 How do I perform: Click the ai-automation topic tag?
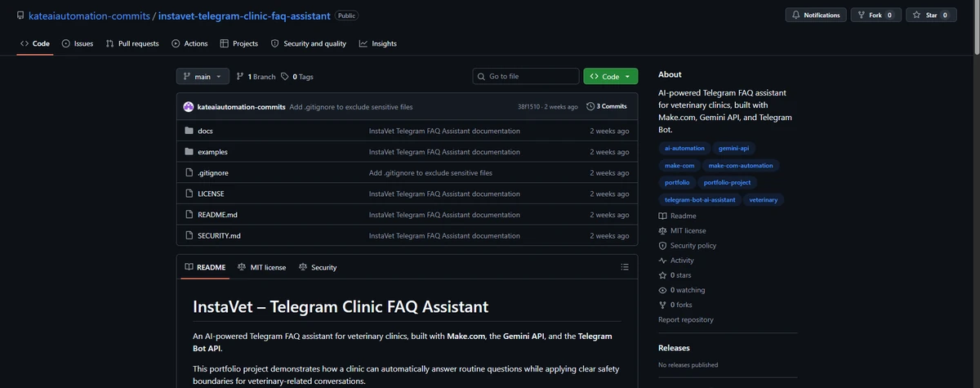tap(684, 148)
